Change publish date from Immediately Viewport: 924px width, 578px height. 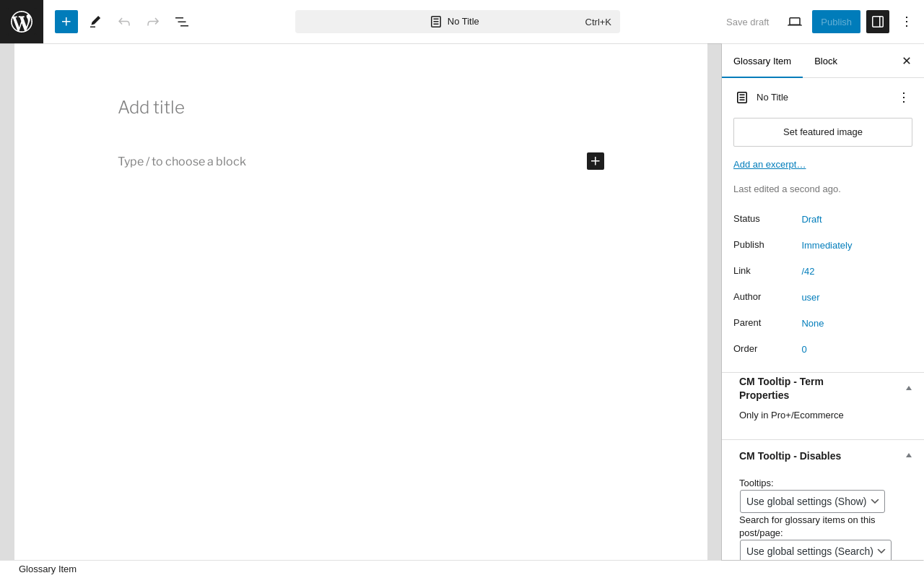(x=827, y=246)
